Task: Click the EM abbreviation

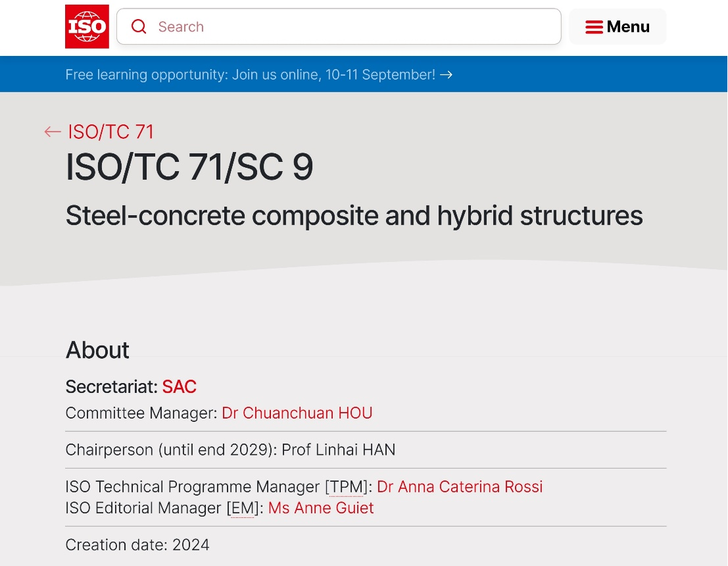Action: 241,508
